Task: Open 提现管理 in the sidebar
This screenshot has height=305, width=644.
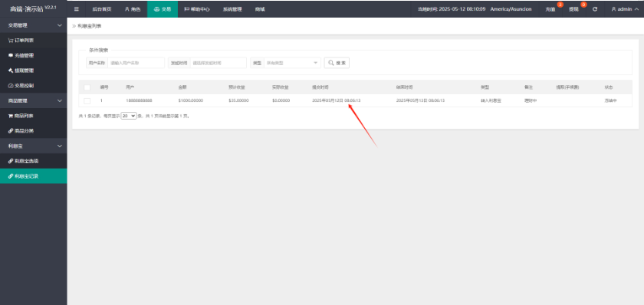Action: pos(33,71)
